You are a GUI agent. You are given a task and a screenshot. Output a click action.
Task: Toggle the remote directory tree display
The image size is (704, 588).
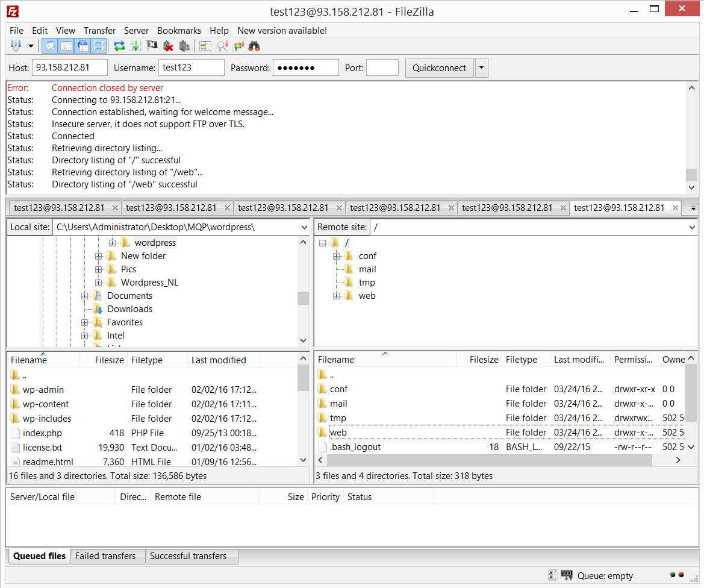[x=83, y=46]
